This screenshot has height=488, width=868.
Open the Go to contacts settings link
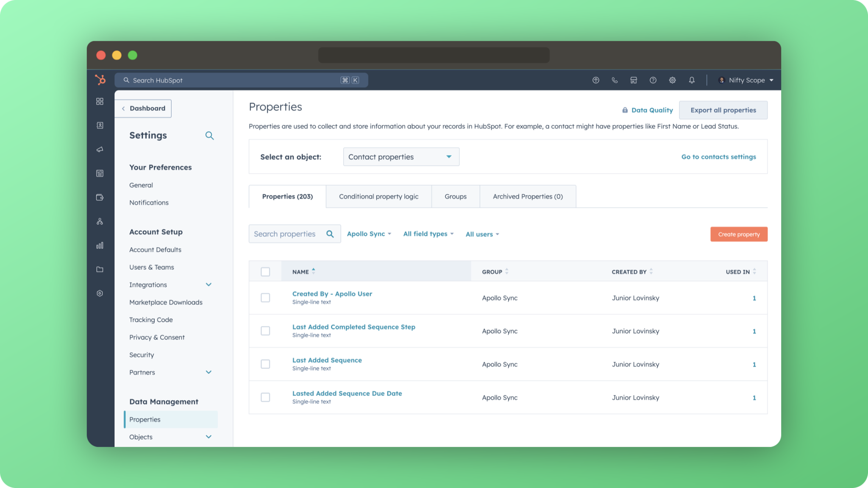coord(718,156)
